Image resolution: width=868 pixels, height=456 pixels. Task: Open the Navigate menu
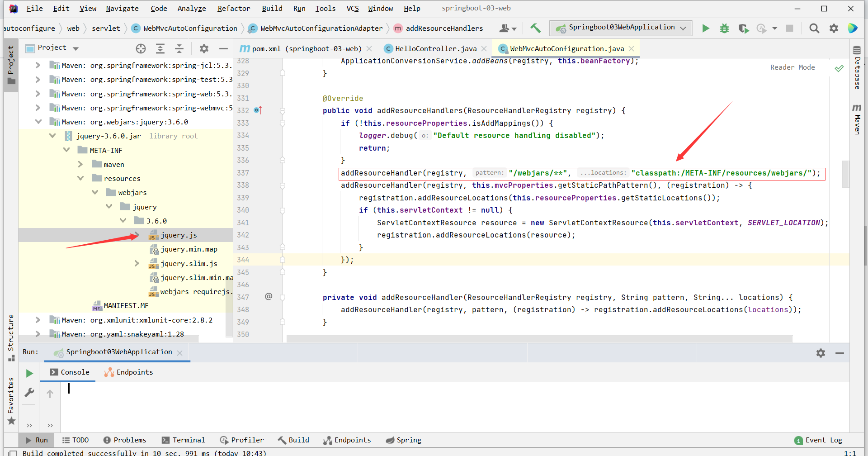[x=123, y=8]
